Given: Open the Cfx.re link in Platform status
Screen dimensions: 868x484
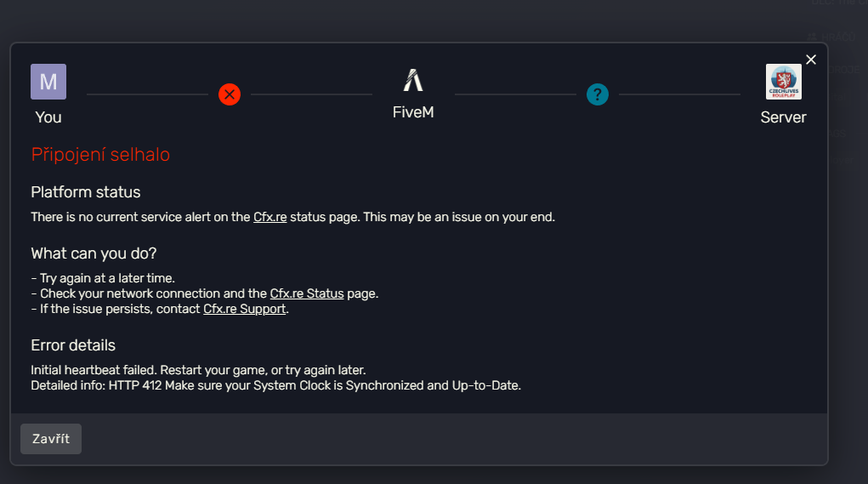Looking at the screenshot, I should 269,217.
